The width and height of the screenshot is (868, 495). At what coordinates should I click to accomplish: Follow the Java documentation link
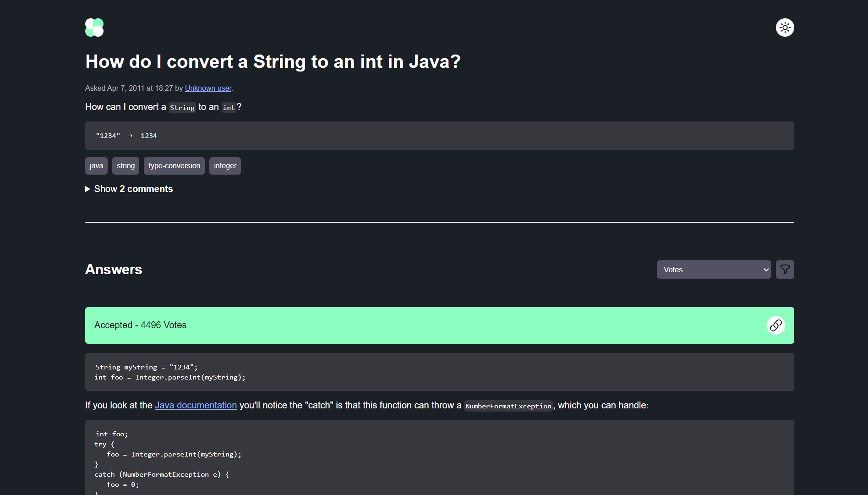coord(196,405)
